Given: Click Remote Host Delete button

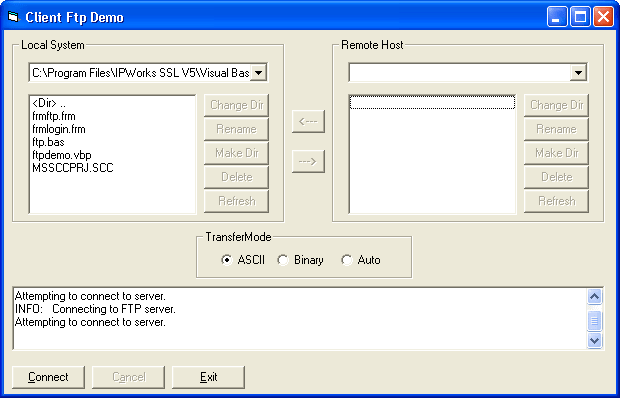Looking at the screenshot, I should coord(556,177).
